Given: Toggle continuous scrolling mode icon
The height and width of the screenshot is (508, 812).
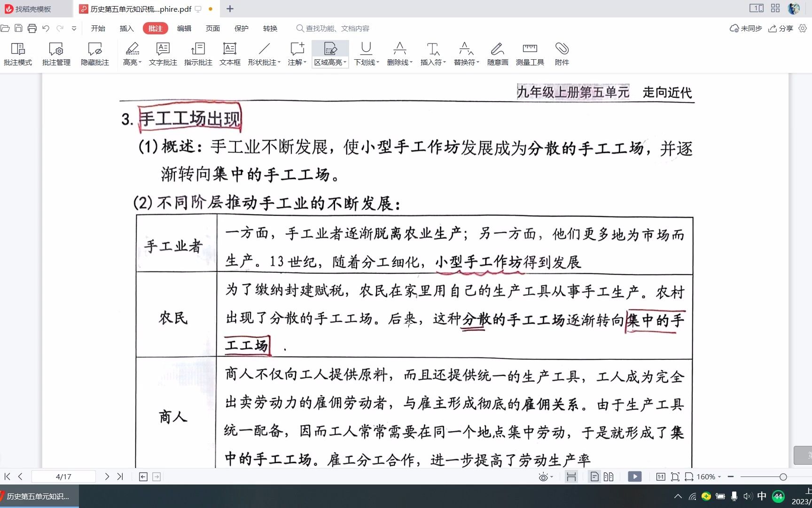Looking at the screenshot, I should pyautogui.click(x=571, y=476).
